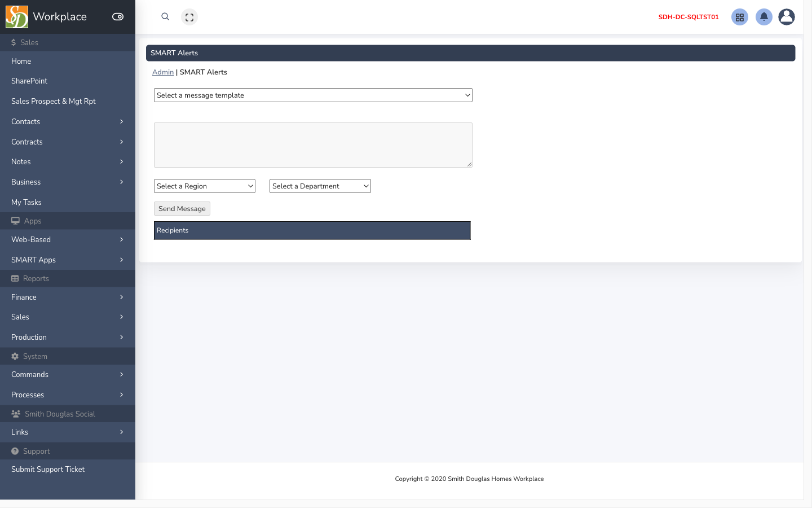Click the question mark icon beside Support

[x=15, y=451]
